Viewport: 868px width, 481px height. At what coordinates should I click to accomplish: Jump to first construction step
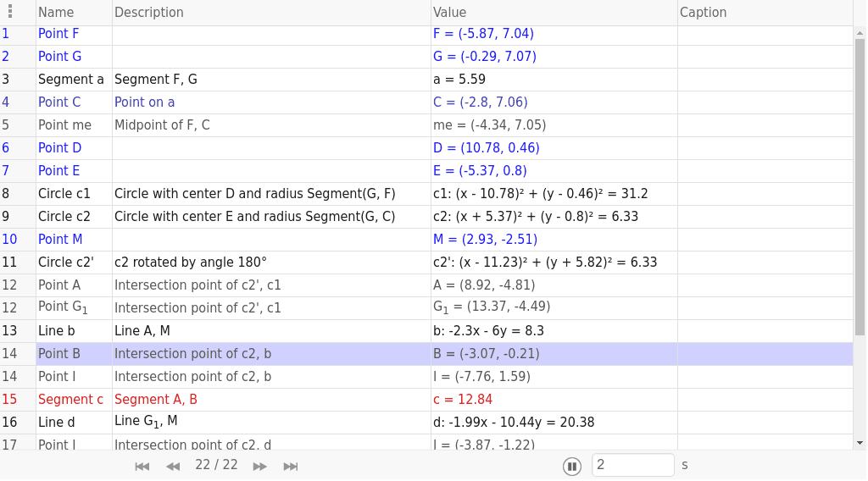coord(142,467)
